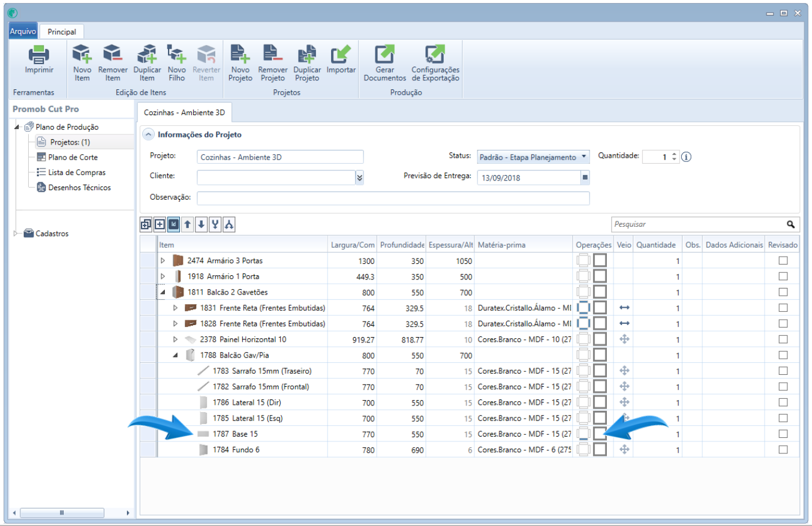Select the Cozinhas - Ambiente 3D tab
The width and height of the screenshot is (812, 526).
click(x=185, y=112)
